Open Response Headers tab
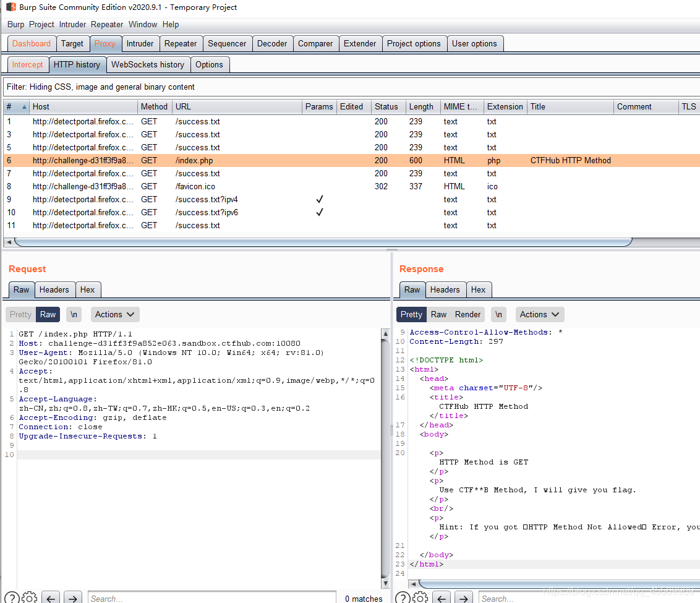Viewport: 700px width, 603px height. click(x=445, y=289)
